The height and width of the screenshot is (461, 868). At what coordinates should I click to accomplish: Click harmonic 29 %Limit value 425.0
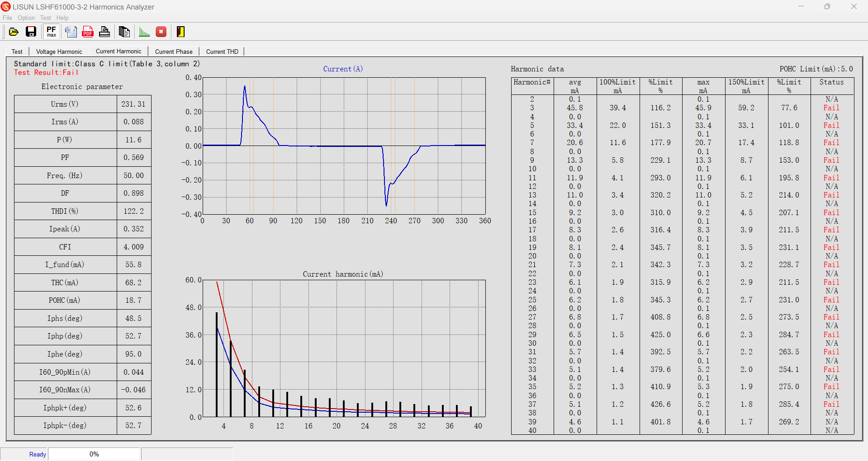point(660,334)
